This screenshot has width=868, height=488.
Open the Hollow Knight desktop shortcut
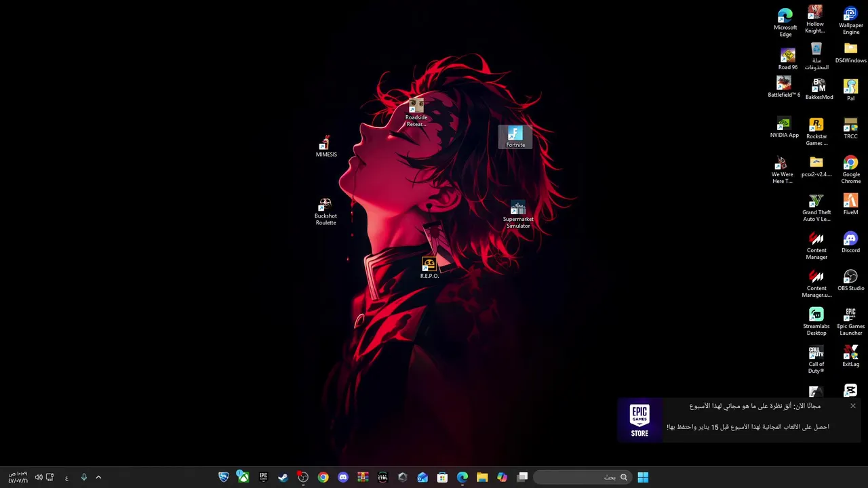pyautogui.click(x=815, y=20)
